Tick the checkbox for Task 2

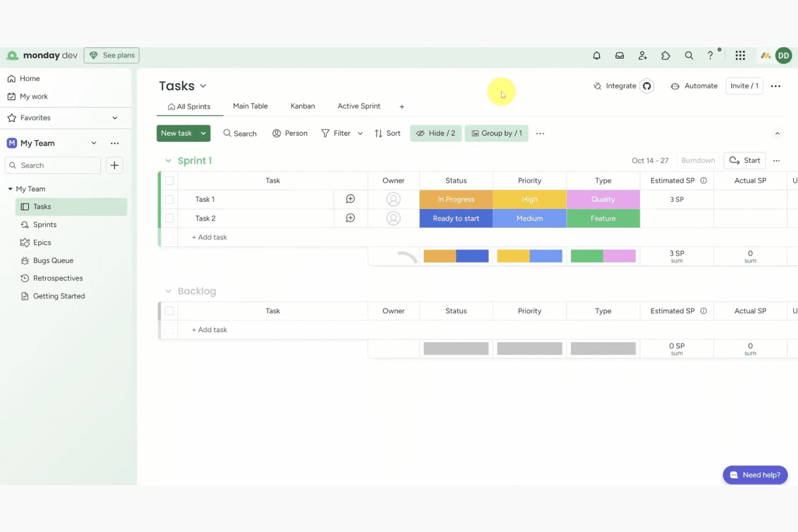coord(169,218)
